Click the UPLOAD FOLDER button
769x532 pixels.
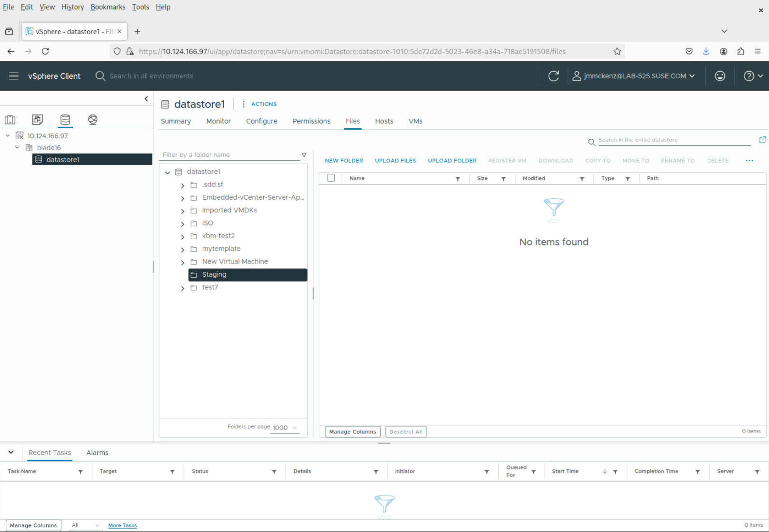point(452,161)
